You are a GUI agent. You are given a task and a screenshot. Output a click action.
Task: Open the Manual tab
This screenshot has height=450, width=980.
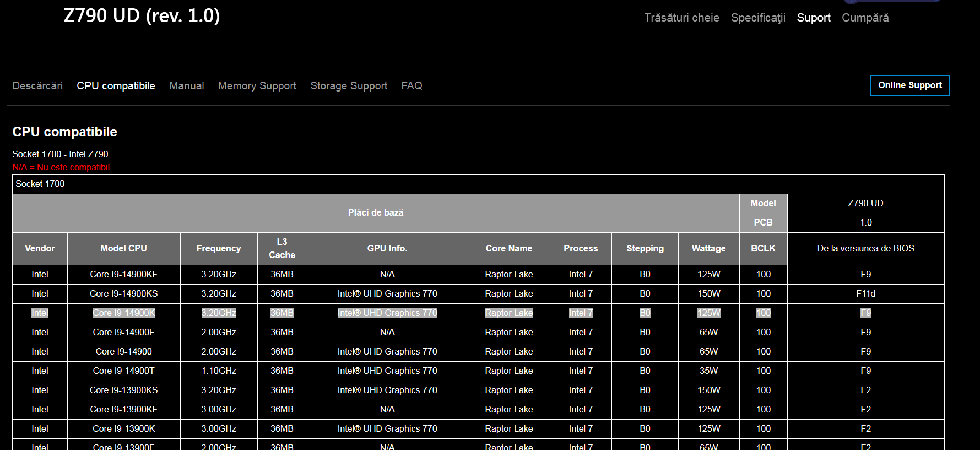pos(187,85)
